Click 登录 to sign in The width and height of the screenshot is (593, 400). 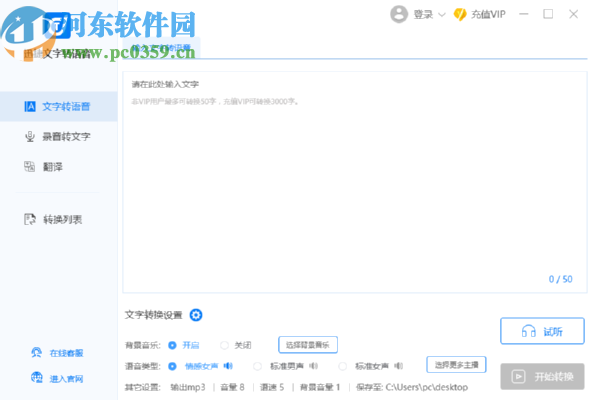423,15
